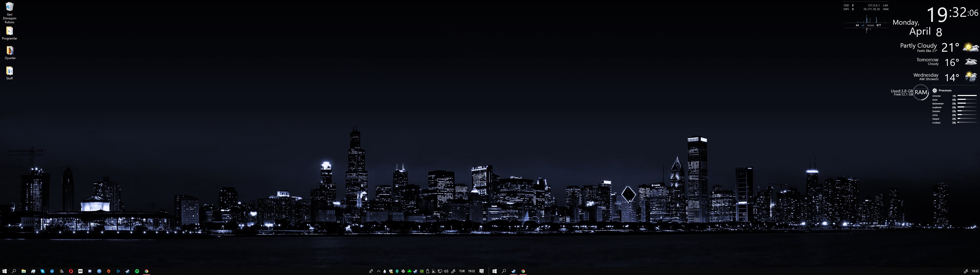The width and height of the screenshot is (980, 275).
Task: Open Windows Security tray icon
Action: click(x=391, y=271)
